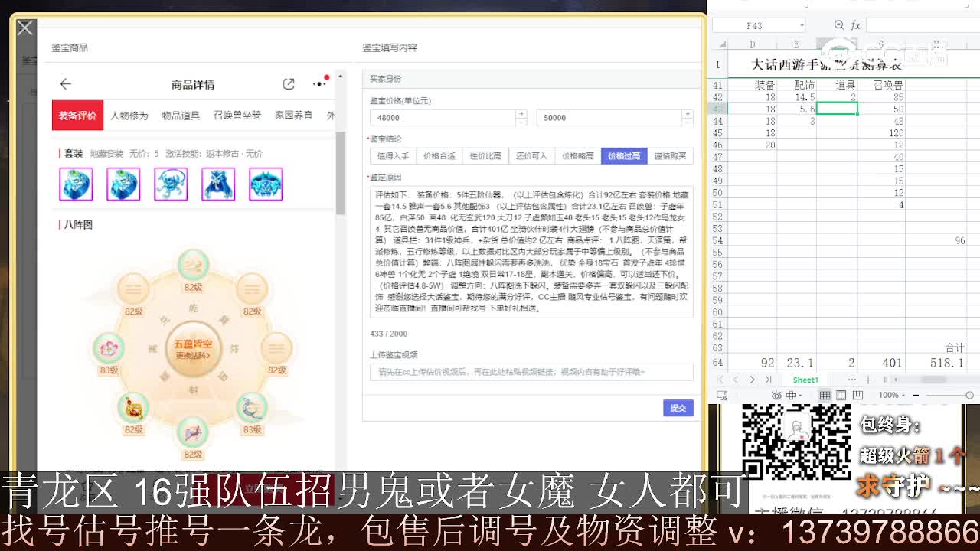Screen dimensions: 980x551
Task: Expand the worksheet list via ellipsis button
Action: pos(851,380)
